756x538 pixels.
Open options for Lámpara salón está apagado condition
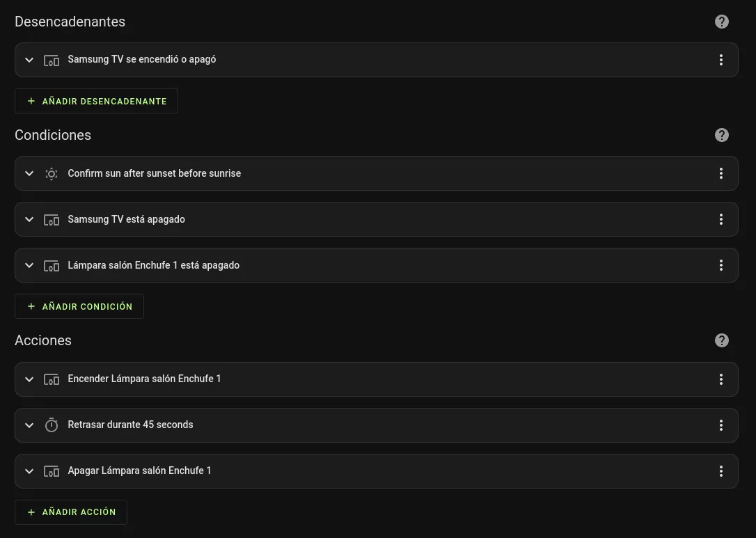720,265
